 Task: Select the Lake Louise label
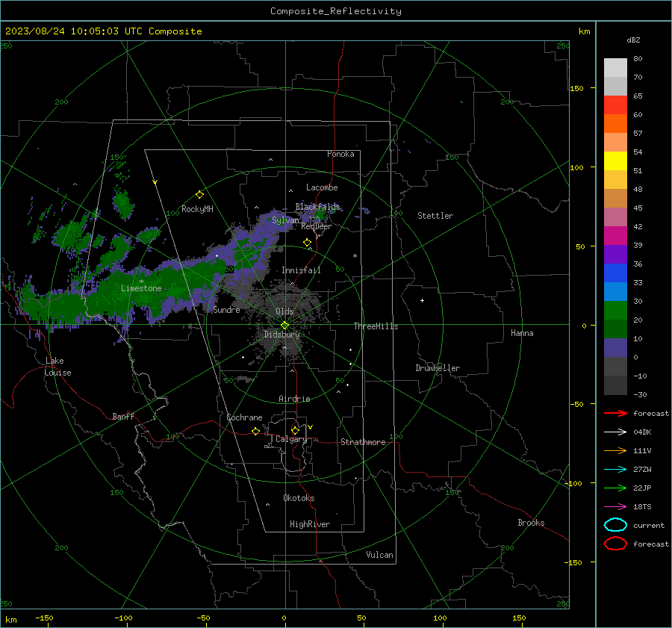pos(57,367)
